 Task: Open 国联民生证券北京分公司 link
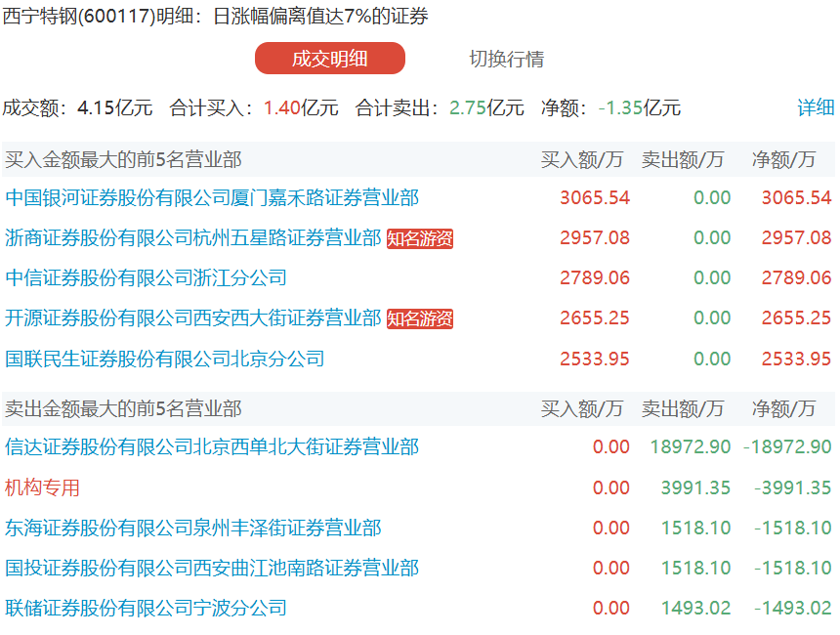(x=165, y=359)
